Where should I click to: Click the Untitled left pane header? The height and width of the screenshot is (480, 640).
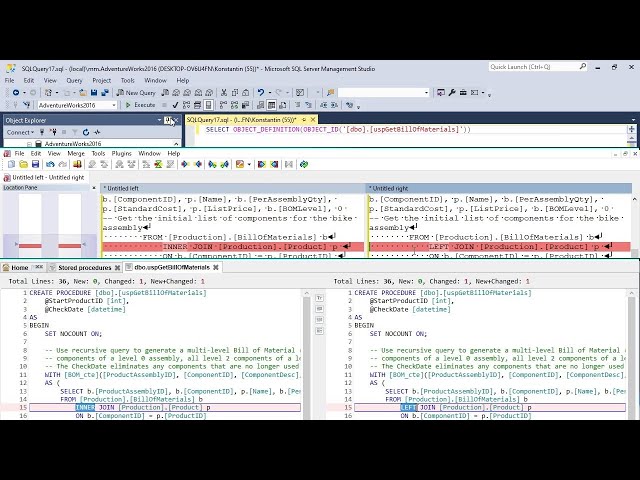233,188
